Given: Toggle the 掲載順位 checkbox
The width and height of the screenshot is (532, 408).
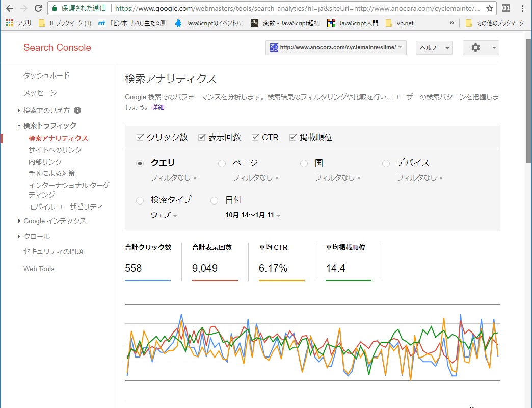Looking at the screenshot, I should coord(293,137).
